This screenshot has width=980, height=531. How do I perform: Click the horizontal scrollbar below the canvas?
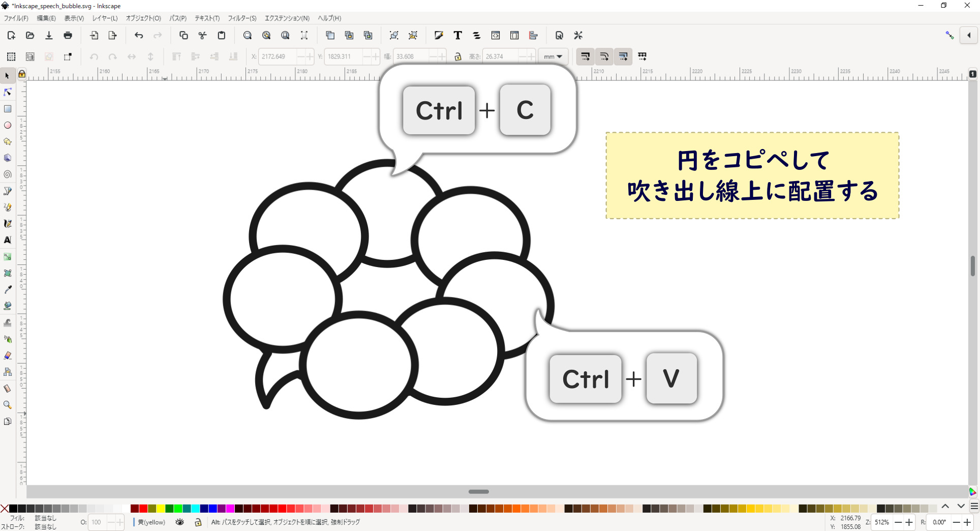point(478,492)
